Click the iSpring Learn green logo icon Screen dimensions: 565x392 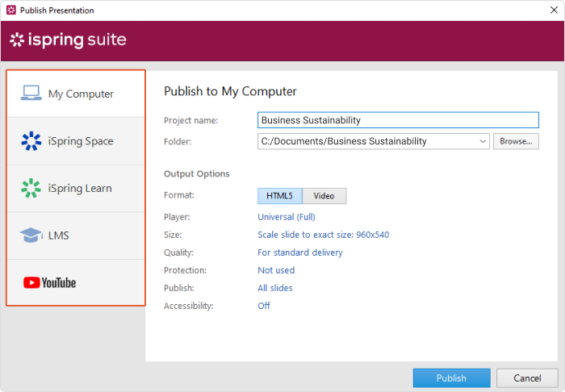click(31, 188)
